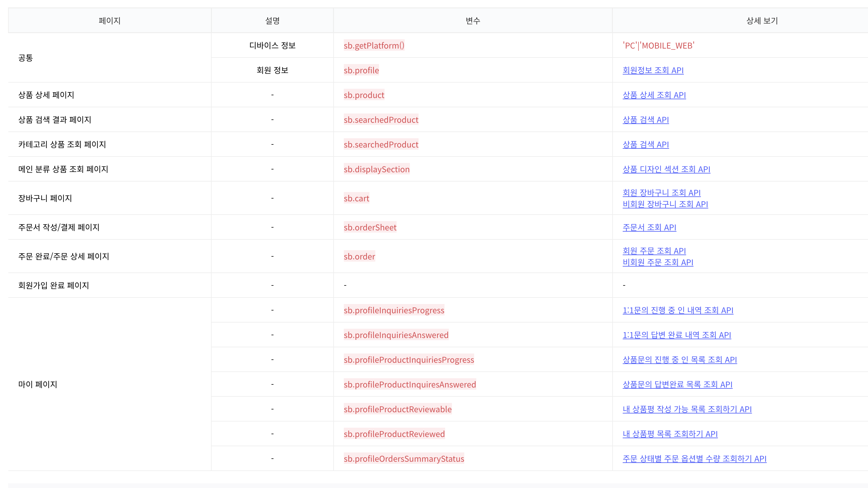Open the 비회원 주문 조회 API link

[657, 262]
